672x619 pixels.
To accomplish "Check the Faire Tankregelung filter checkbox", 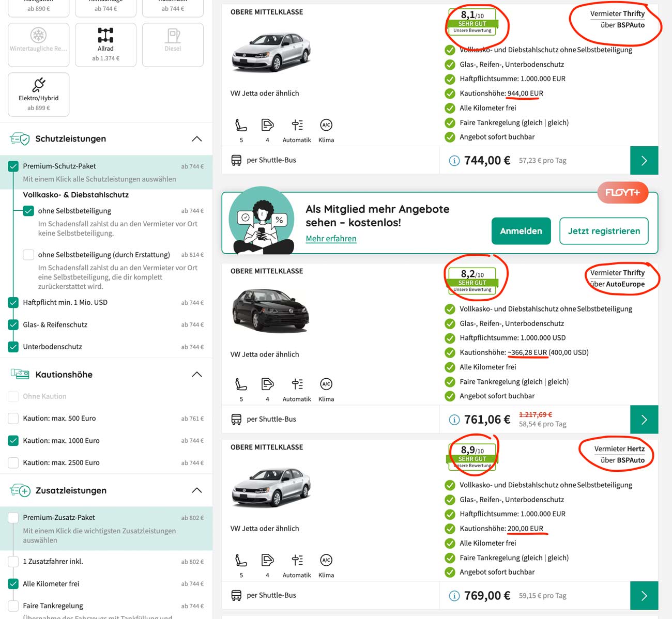I will coord(13,606).
